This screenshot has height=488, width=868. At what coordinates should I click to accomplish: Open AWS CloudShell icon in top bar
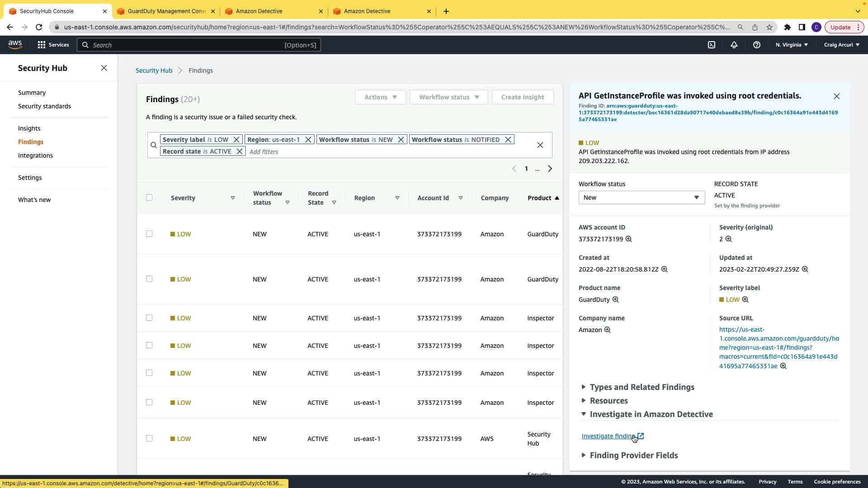click(x=712, y=45)
